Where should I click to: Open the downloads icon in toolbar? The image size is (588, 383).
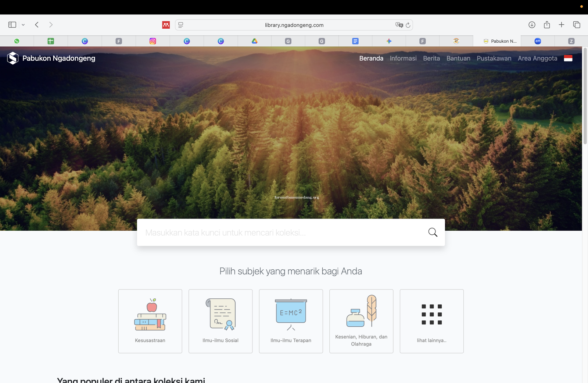coord(532,25)
